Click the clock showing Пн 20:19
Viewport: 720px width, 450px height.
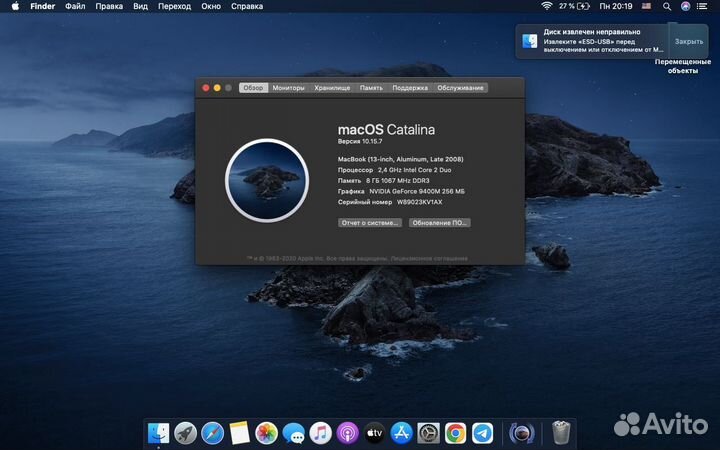tap(616, 6)
